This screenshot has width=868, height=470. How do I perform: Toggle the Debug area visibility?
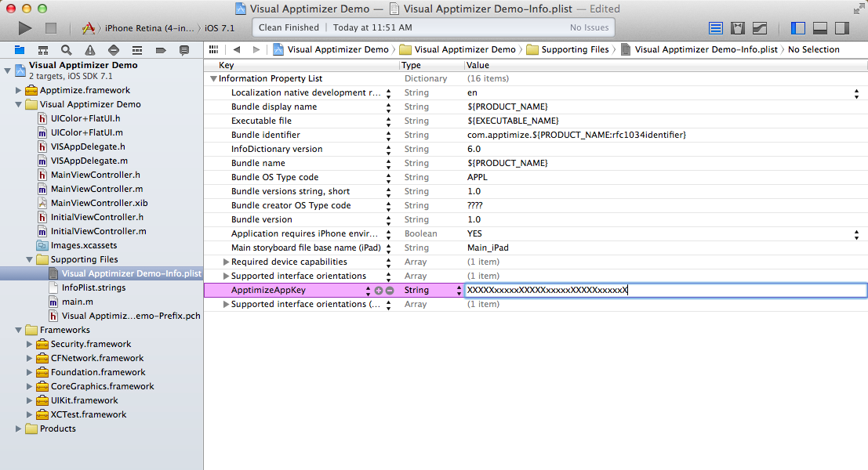(820, 28)
